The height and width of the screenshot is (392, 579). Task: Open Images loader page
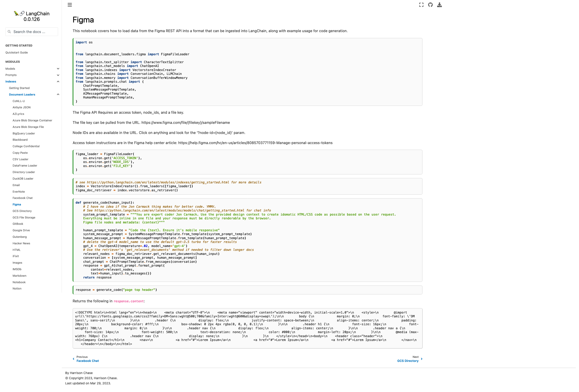18,263
